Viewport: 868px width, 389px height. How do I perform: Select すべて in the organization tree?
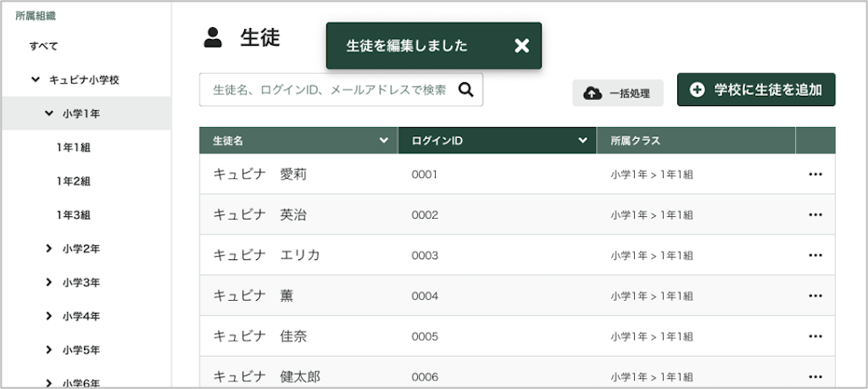44,46
